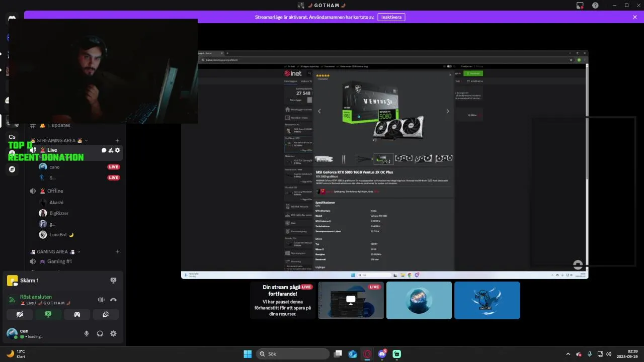Open the Discord help icon in title bar
644x362 pixels.
coord(595,5)
